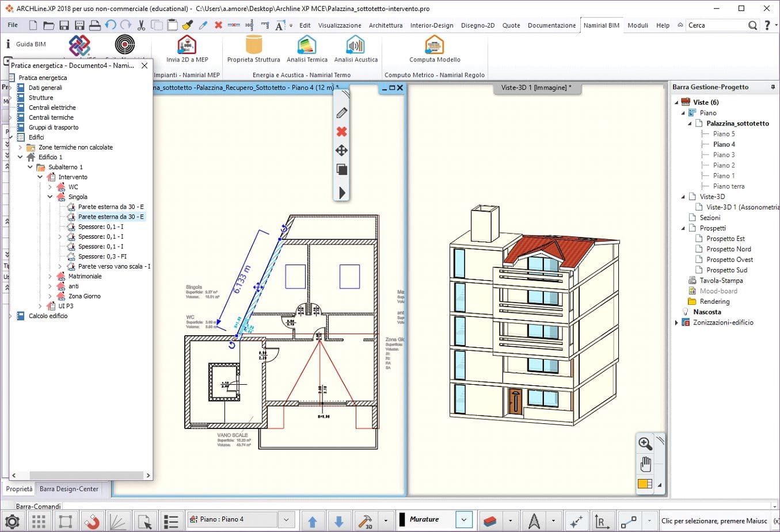Toggle the magnet snap tool
This screenshot has width=780, height=532.
tap(92, 521)
